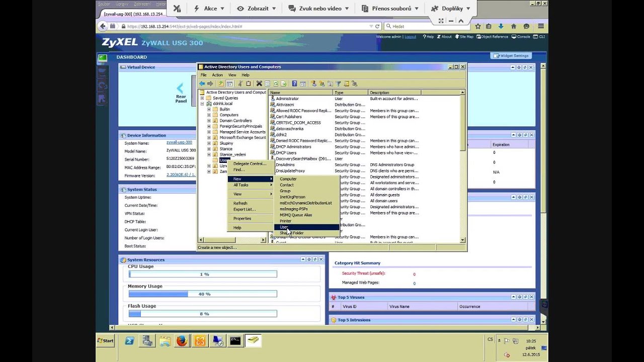Click the Create new user toolbar icon

pyautogui.click(x=314, y=83)
